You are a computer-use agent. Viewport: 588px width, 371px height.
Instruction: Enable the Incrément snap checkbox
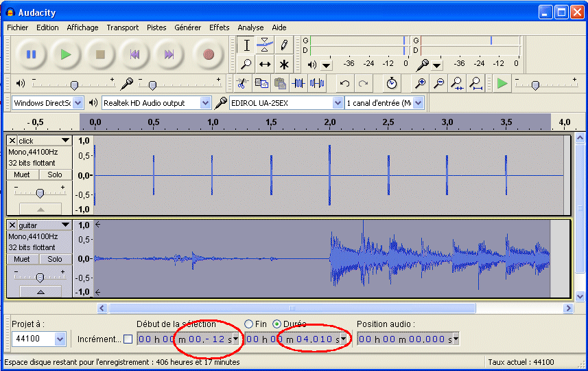click(x=128, y=339)
